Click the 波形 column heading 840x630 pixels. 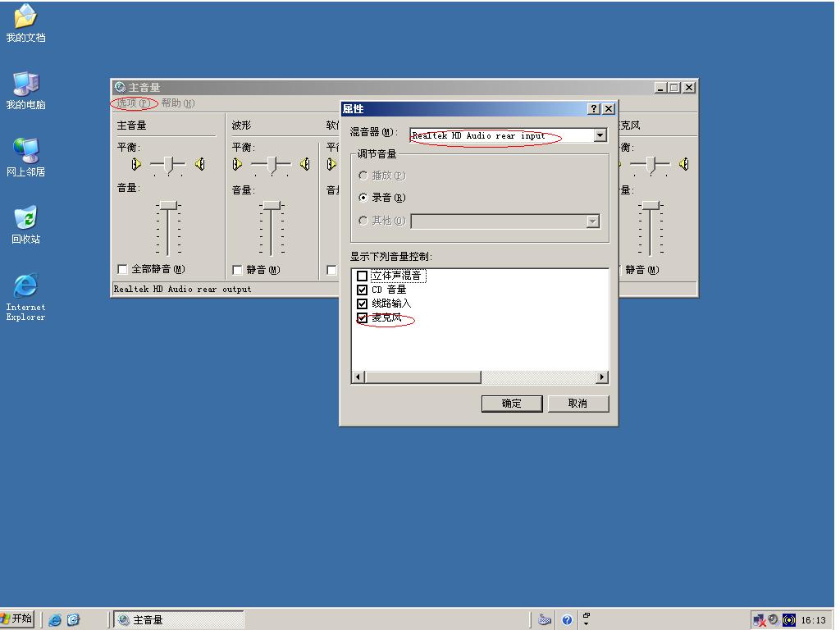pyautogui.click(x=241, y=126)
